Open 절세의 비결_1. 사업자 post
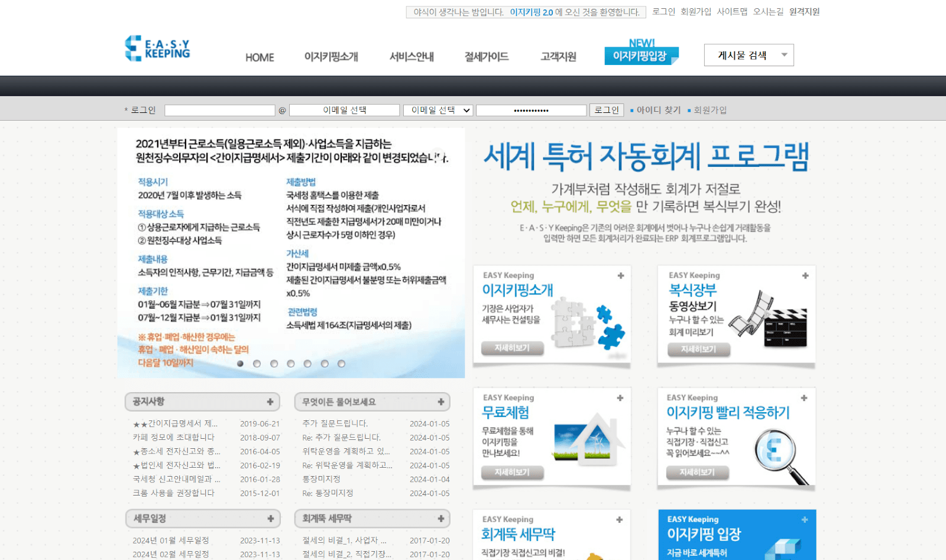The width and height of the screenshot is (946, 560). (344, 540)
